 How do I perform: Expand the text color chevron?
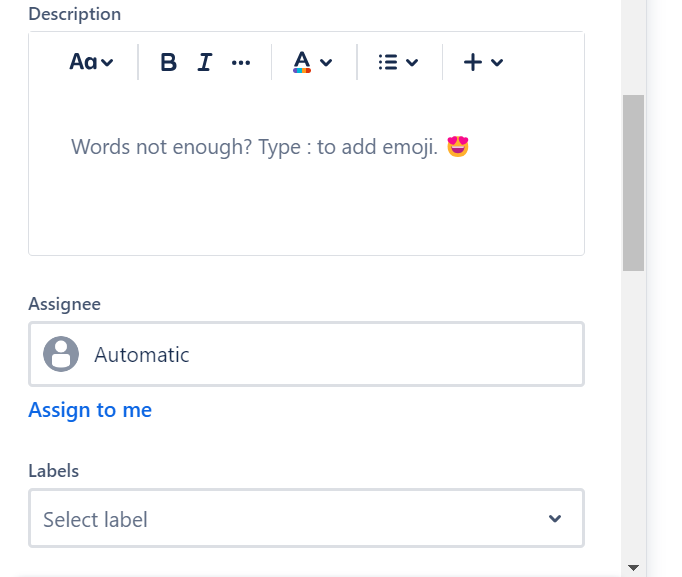[326, 62]
